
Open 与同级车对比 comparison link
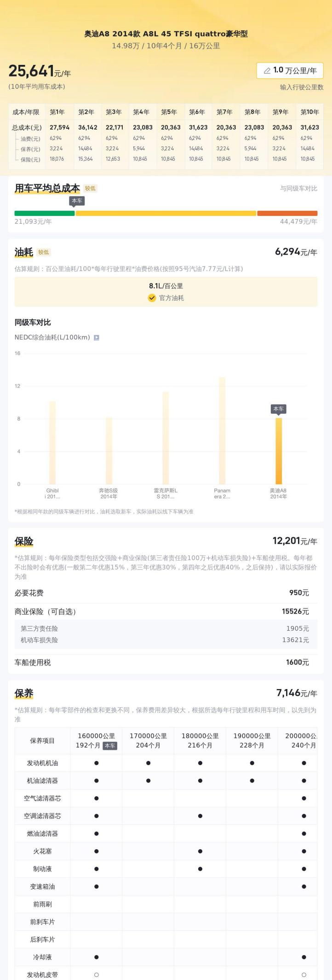click(x=298, y=188)
